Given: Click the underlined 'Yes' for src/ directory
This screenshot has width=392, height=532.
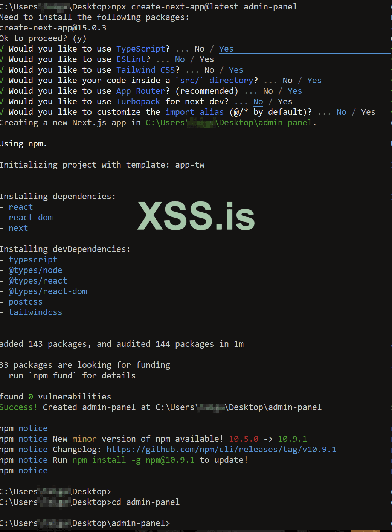Looking at the screenshot, I should coord(314,81).
